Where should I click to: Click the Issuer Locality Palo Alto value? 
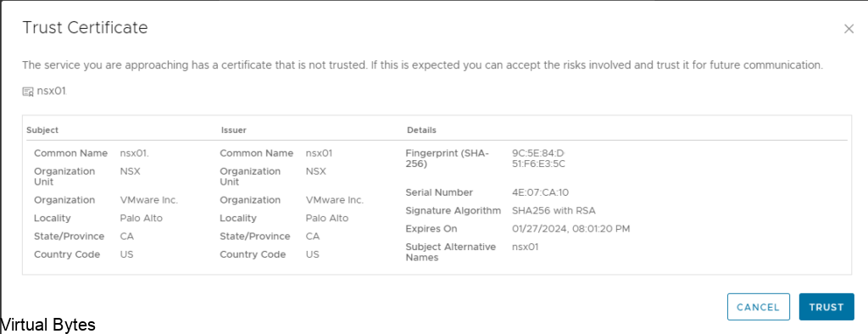click(327, 218)
